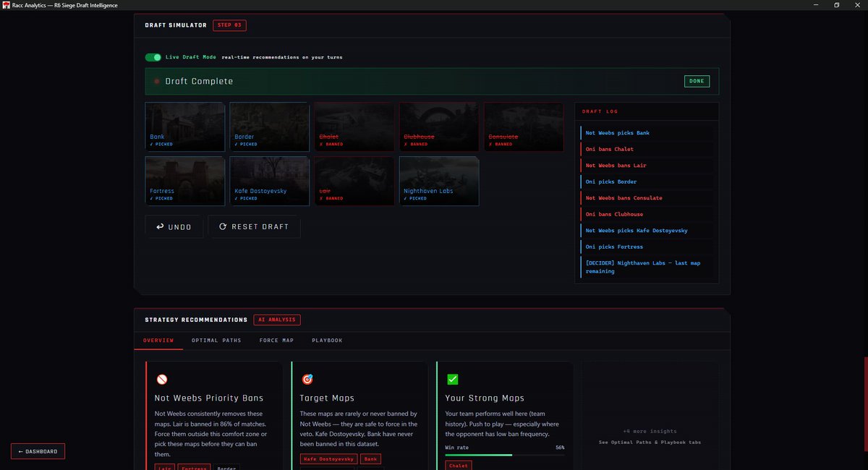868x470 pixels.
Task: Click log entry 'Not Weebs bans Lair'
Action: coord(647,166)
